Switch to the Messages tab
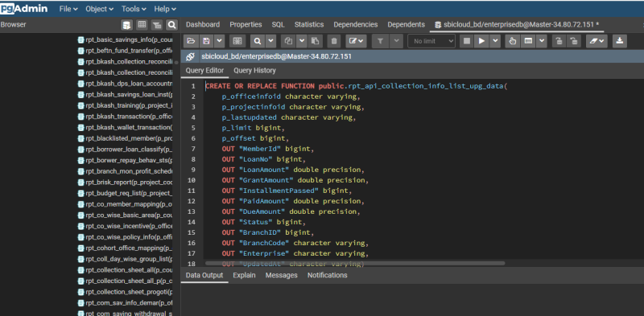 (281, 275)
